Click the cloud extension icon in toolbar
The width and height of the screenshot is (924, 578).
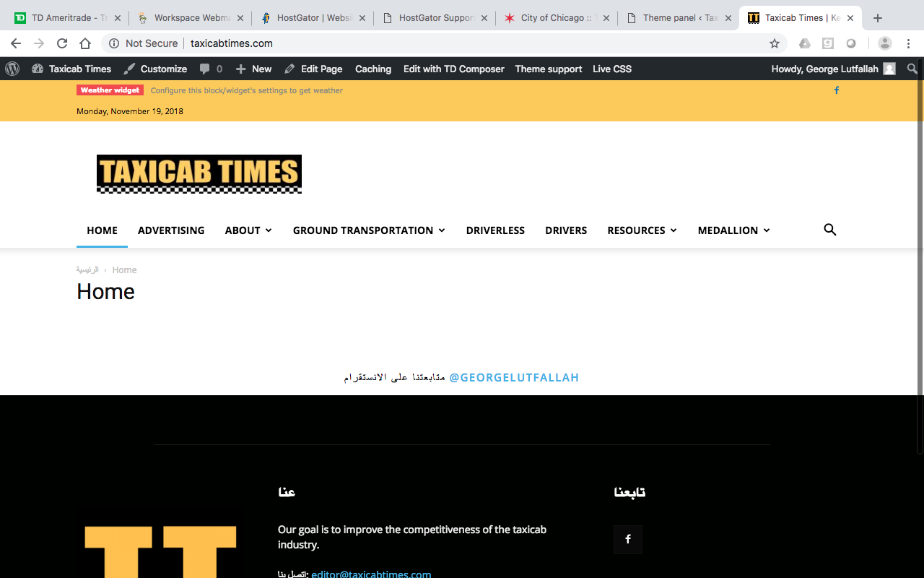[805, 43]
